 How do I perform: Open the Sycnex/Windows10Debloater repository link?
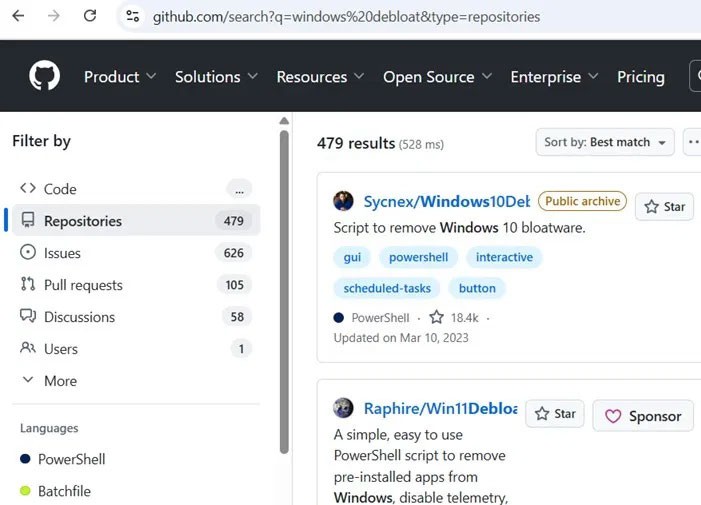[x=446, y=201]
